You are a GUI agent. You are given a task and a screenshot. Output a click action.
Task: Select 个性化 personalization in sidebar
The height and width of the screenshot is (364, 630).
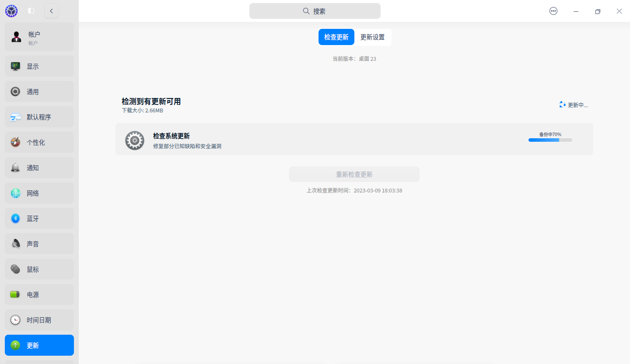[39, 142]
